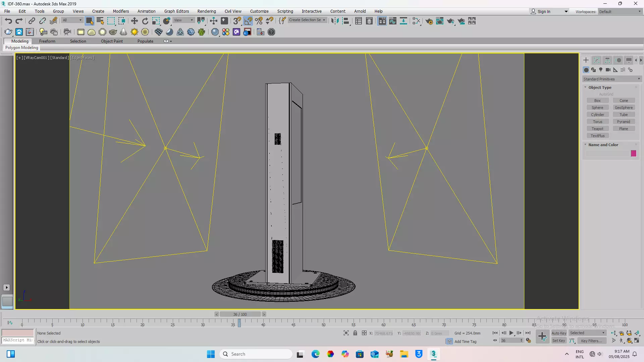
Task: Open the Standard Primitives category dropdown
Action: point(612,79)
